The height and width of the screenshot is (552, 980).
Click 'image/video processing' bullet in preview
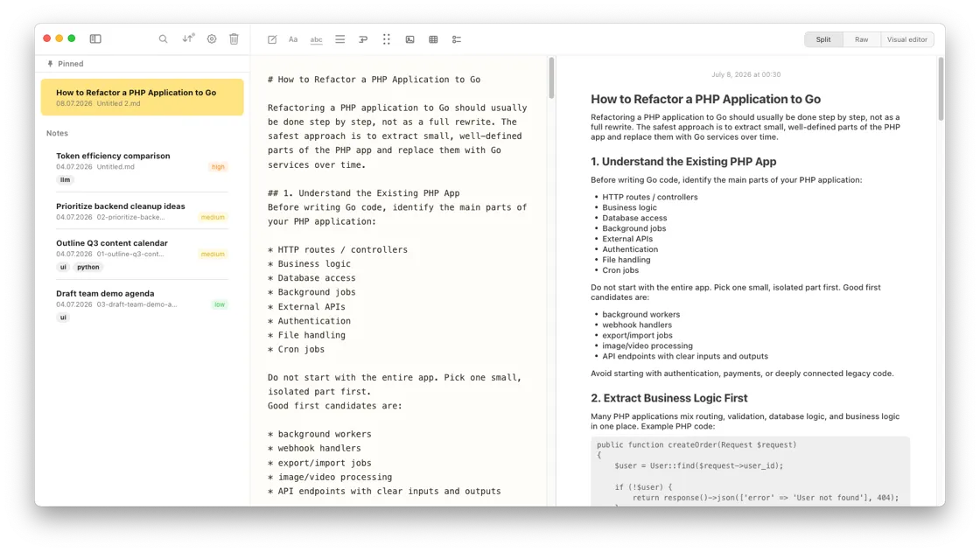(x=647, y=346)
